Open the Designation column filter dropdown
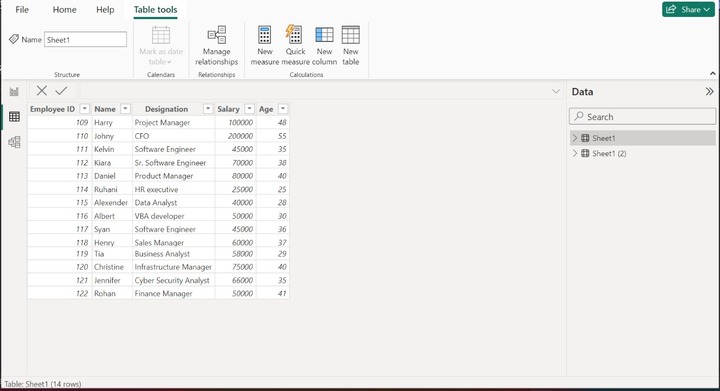 (208, 109)
